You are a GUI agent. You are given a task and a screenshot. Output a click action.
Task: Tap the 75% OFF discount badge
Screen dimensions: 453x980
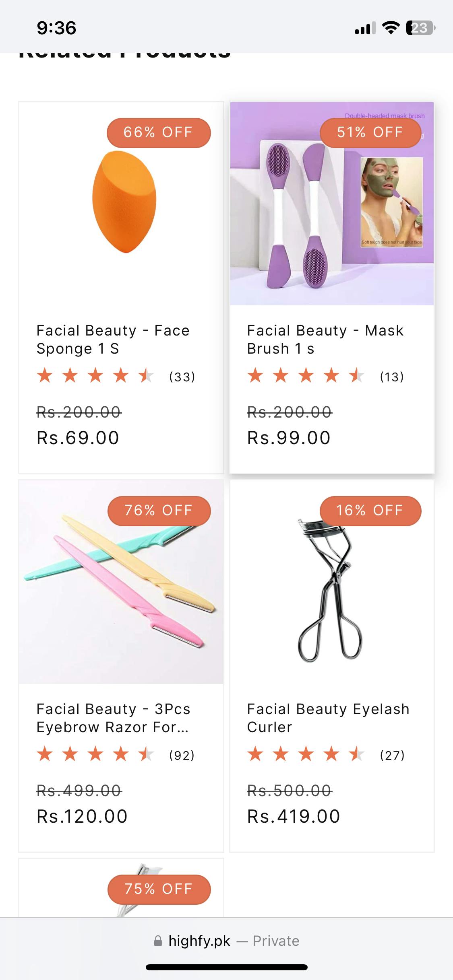click(159, 889)
